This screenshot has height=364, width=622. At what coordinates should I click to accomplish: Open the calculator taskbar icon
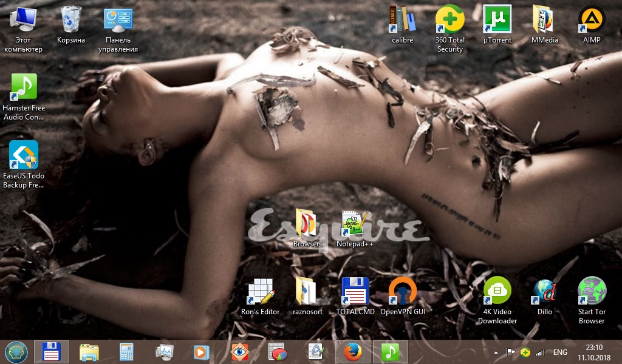(126, 352)
